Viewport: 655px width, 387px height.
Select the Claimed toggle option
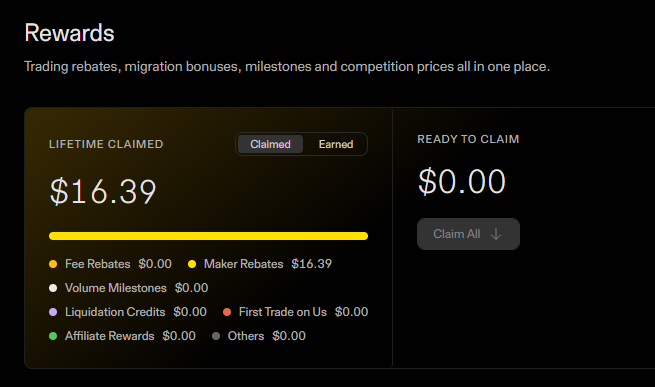(x=270, y=144)
